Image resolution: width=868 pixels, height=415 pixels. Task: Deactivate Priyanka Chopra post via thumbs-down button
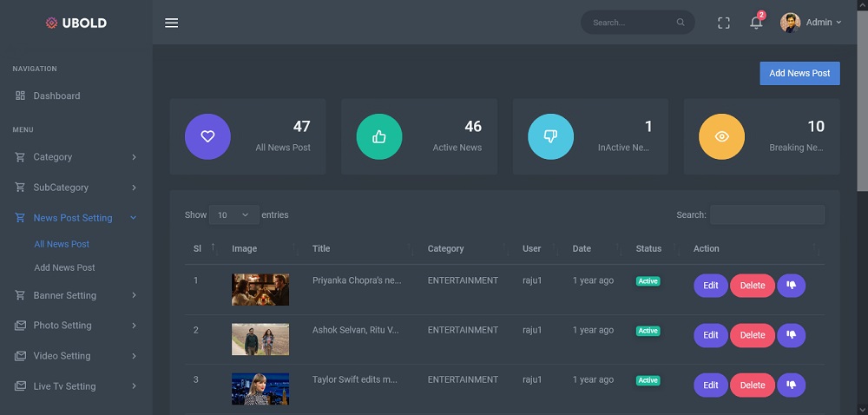(792, 286)
